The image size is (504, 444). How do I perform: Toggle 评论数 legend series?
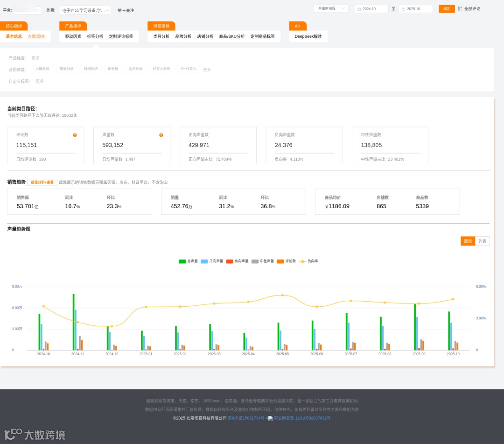(287, 261)
